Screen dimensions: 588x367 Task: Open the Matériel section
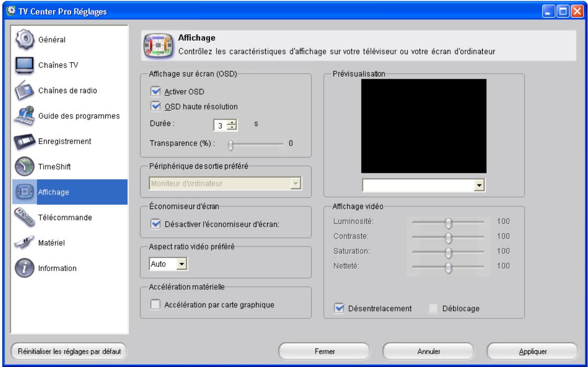[69, 242]
